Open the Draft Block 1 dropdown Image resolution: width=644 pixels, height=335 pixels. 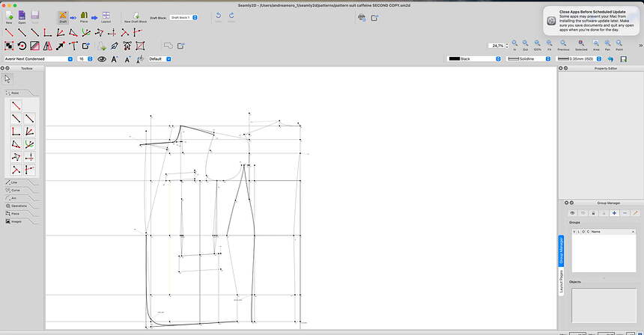(x=183, y=18)
